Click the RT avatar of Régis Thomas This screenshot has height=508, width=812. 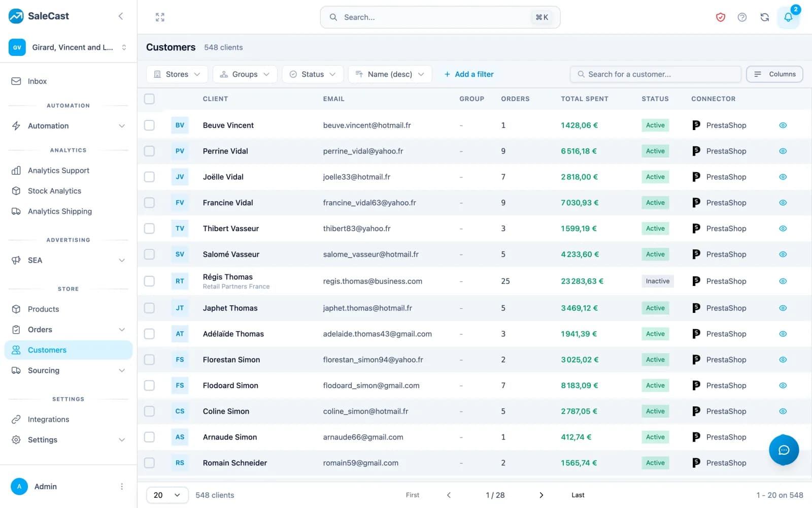click(180, 281)
